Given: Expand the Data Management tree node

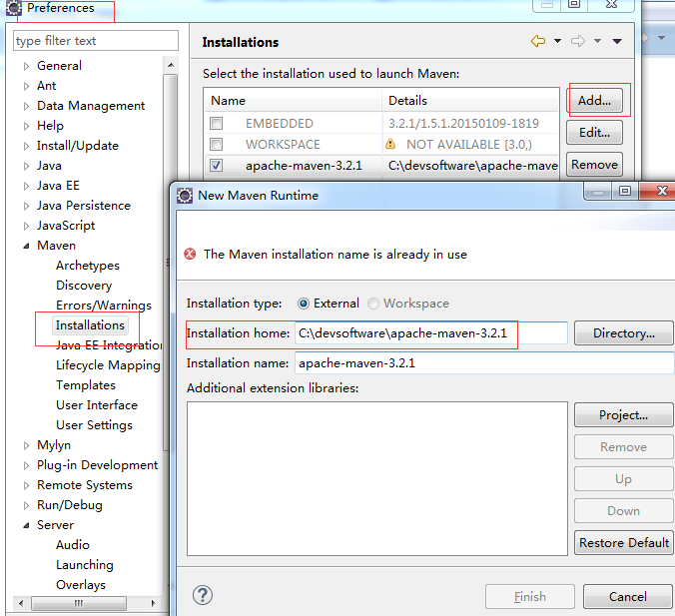Looking at the screenshot, I should pos(26,106).
